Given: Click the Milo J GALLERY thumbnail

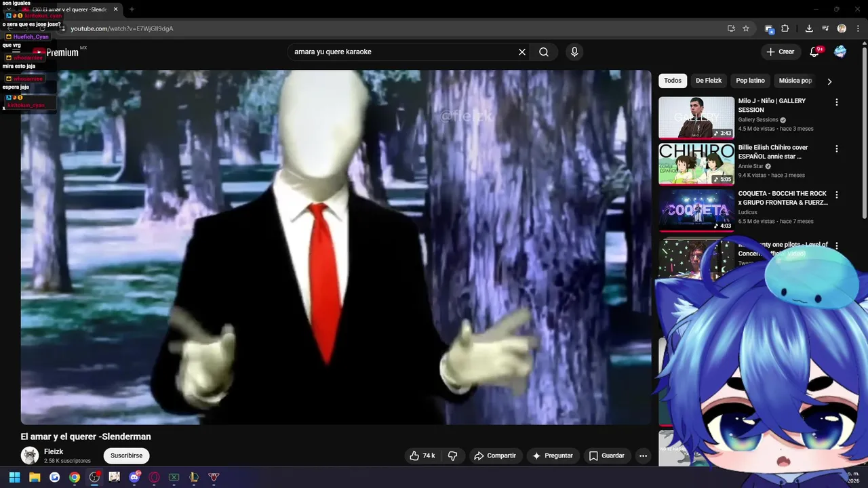Looking at the screenshot, I should (x=696, y=117).
